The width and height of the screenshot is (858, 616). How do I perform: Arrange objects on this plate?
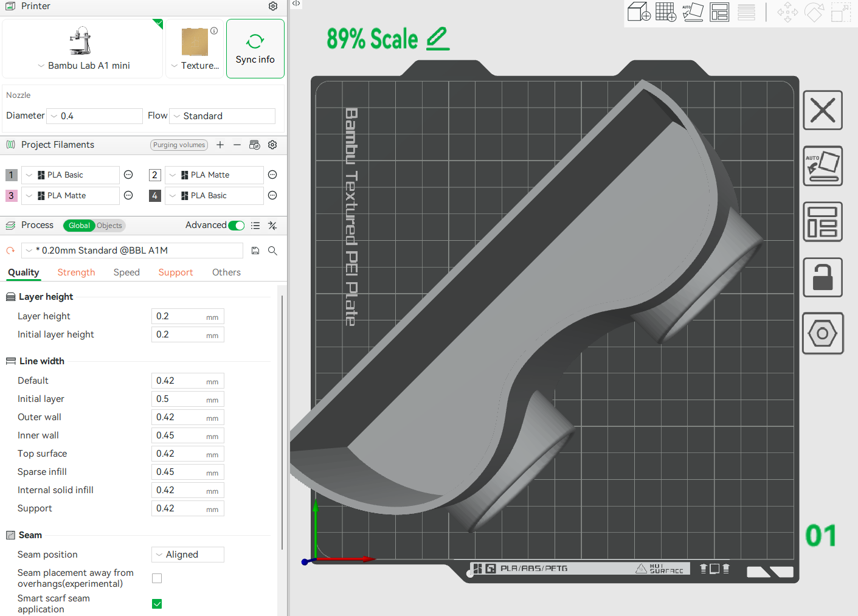click(823, 221)
